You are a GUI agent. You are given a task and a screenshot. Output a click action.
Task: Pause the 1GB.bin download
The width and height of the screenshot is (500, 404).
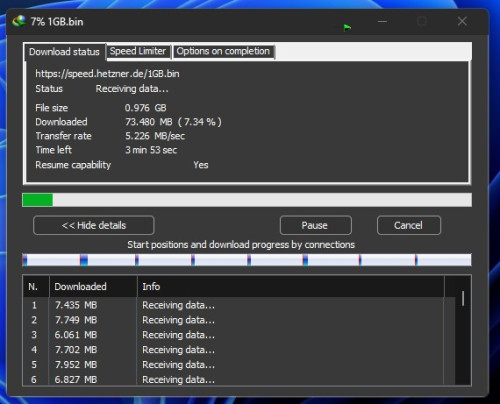click(316, 225)
